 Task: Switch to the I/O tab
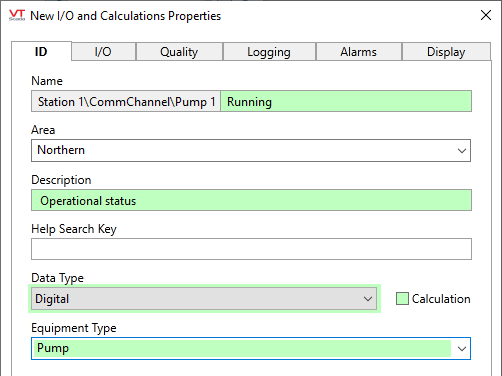coord(103,52)
